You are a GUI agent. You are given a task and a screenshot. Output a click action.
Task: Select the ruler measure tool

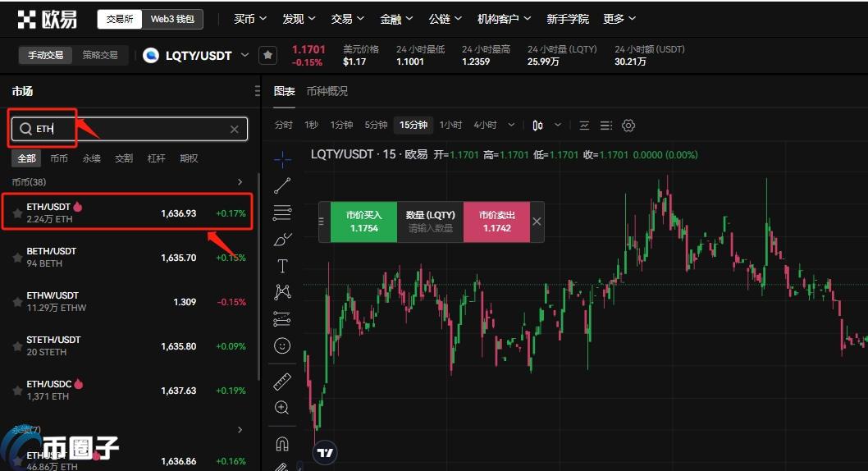282,382
